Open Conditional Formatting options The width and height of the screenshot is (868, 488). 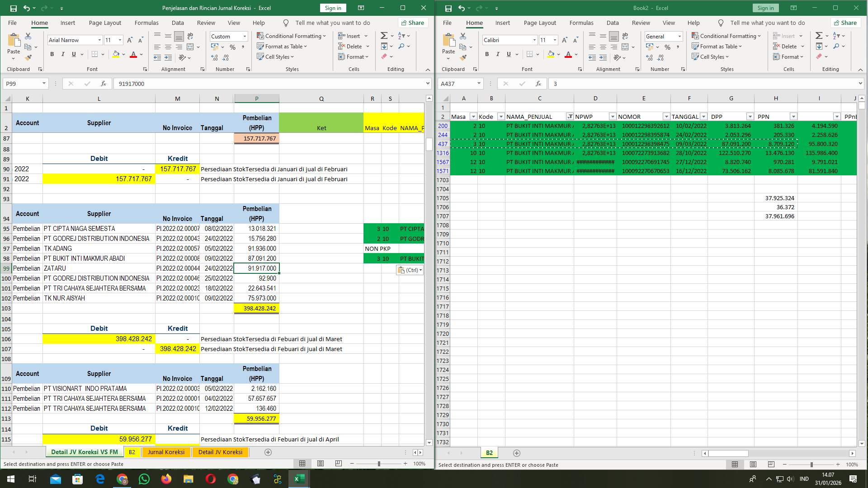[292, 36]
